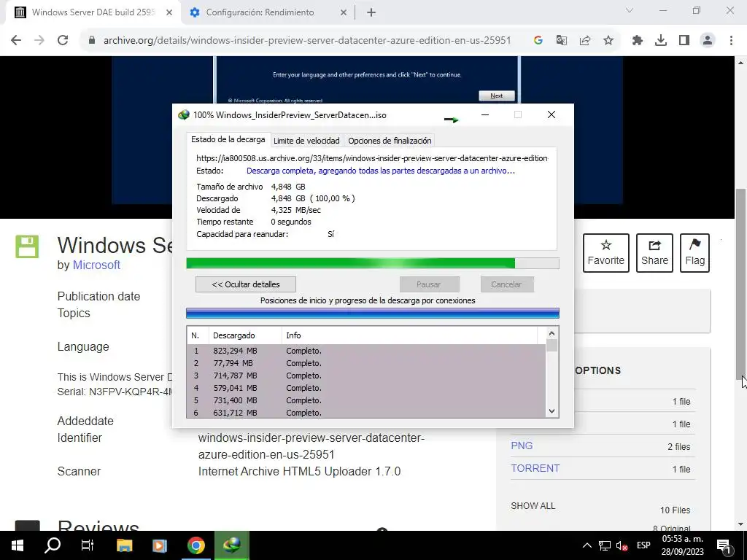Click SHOW ALL download files
This screenshot has width=747, height=560.
(533, 506)
